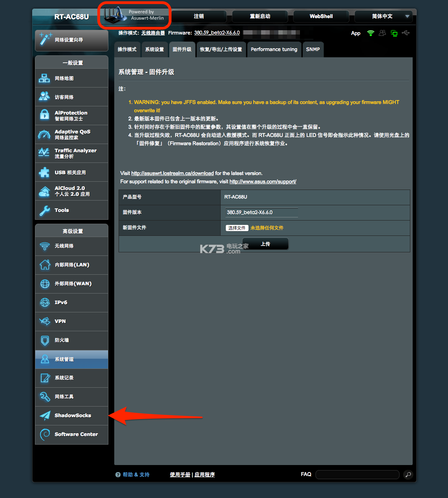Click the USB application puzzle icon
The width and height of the screenshot is (448, 498).
[x=44, y=172]
